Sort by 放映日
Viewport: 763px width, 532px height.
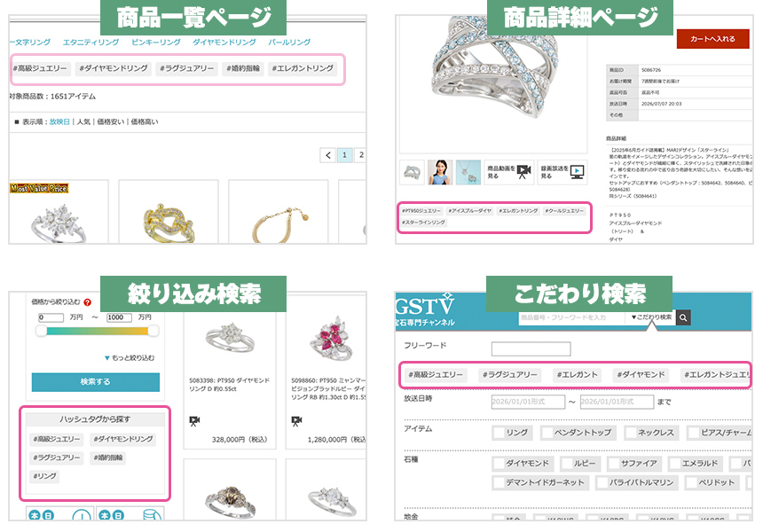pos(59,121)
